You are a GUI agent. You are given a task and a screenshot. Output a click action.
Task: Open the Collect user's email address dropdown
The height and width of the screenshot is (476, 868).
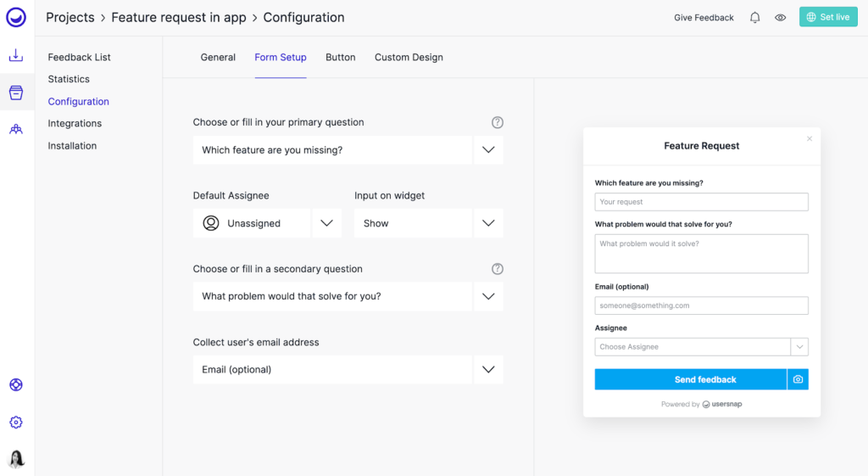tap(488, 370)
